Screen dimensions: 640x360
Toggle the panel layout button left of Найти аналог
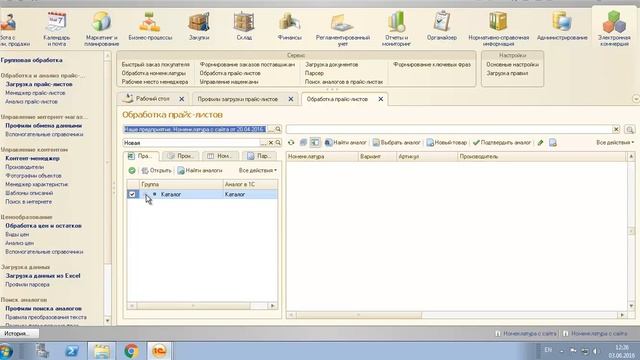click(x=315, y=142)
